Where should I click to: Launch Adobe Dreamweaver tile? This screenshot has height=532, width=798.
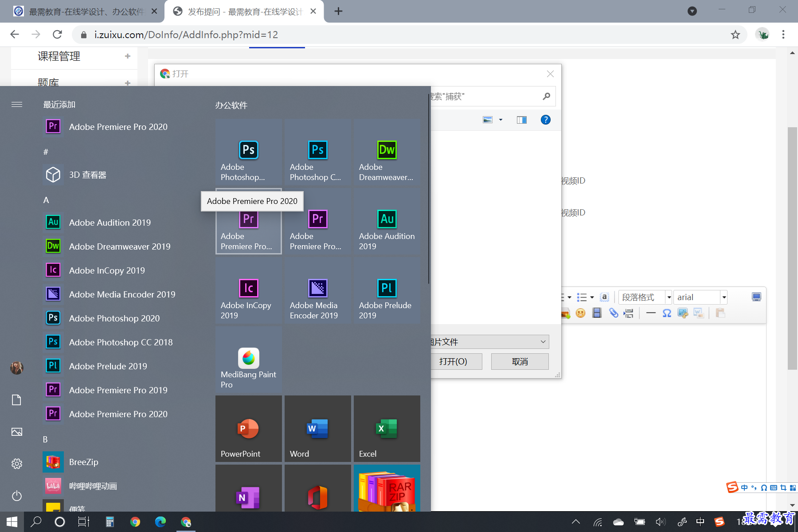(x=387, y=152)
